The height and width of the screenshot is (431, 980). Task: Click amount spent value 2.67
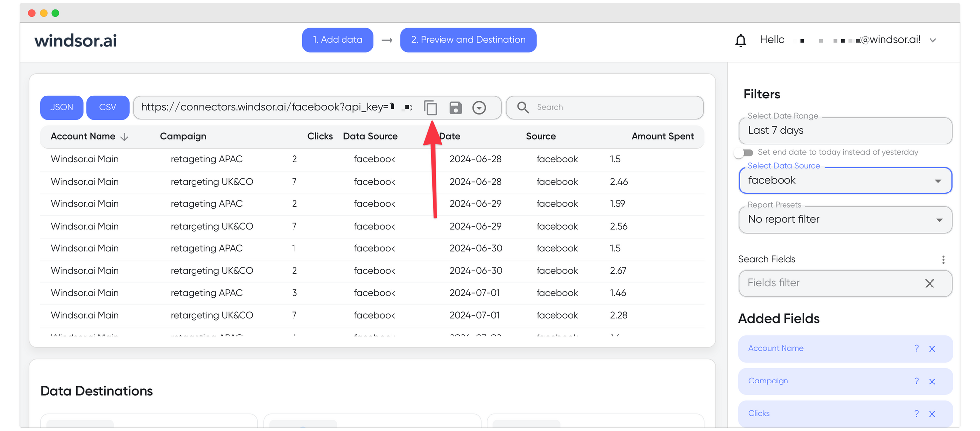(x=618, y=271)
